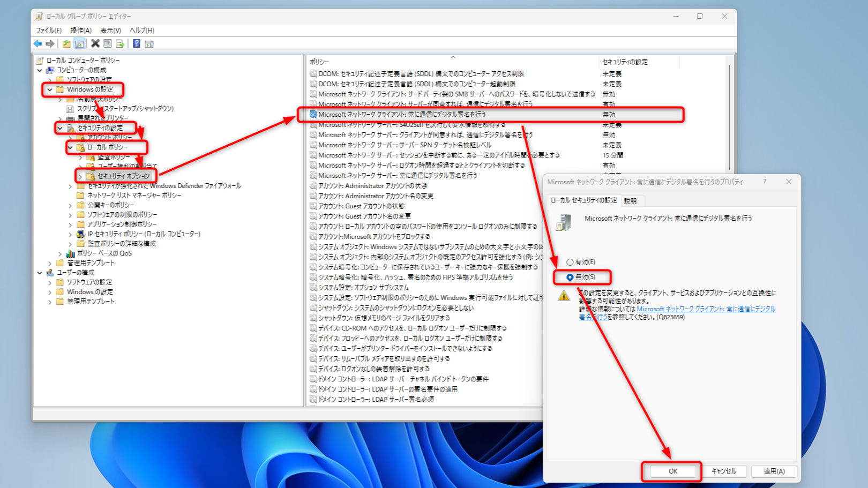The image size is (868, 488).
Task: Open the ファイル(F) menu
Action: 49,31
